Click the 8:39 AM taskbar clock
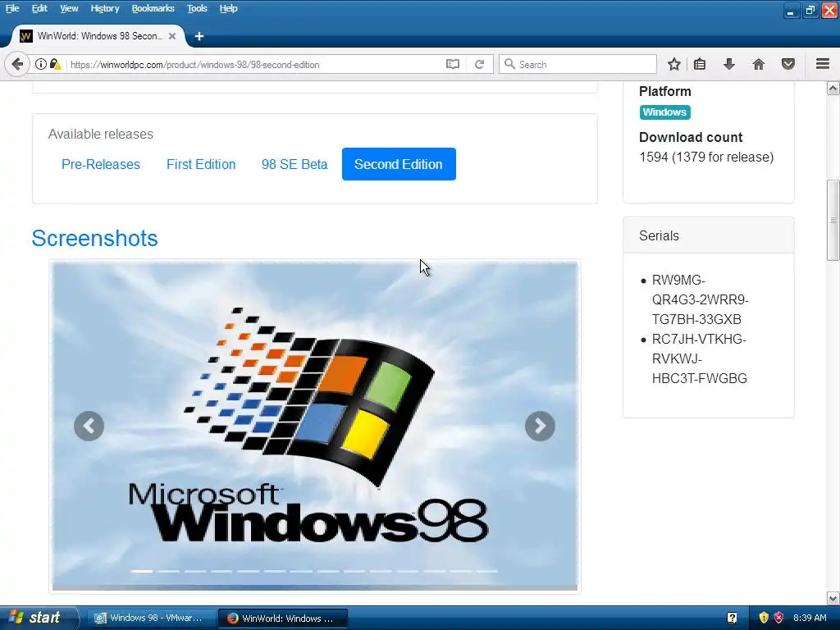Screen dimensions: 840x630 coord(810,618)
